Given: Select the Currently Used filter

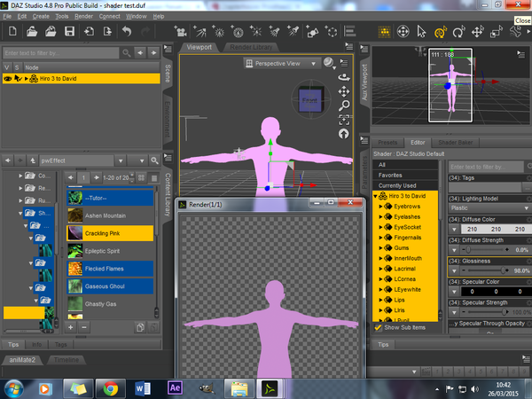Looking at the screenshot, I should [x=405, y=185].
